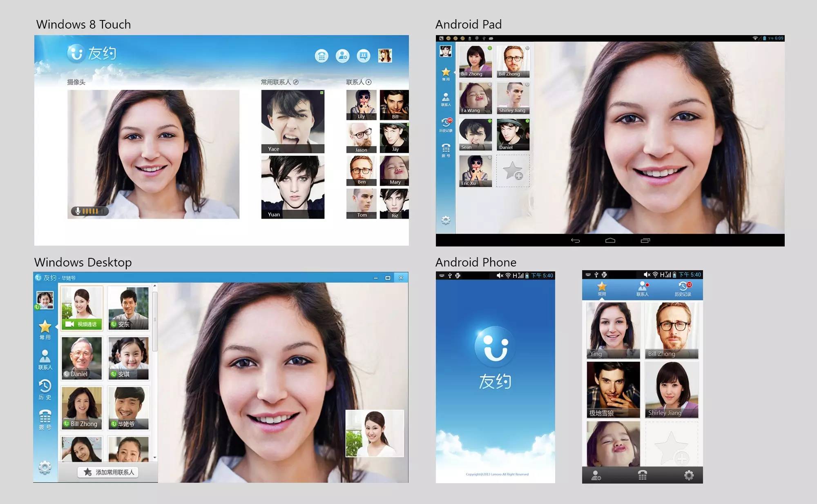Switch to the 联系人 tab on Android Phone
The width and height of the screenshot is (817, 504).
point(642,289)
